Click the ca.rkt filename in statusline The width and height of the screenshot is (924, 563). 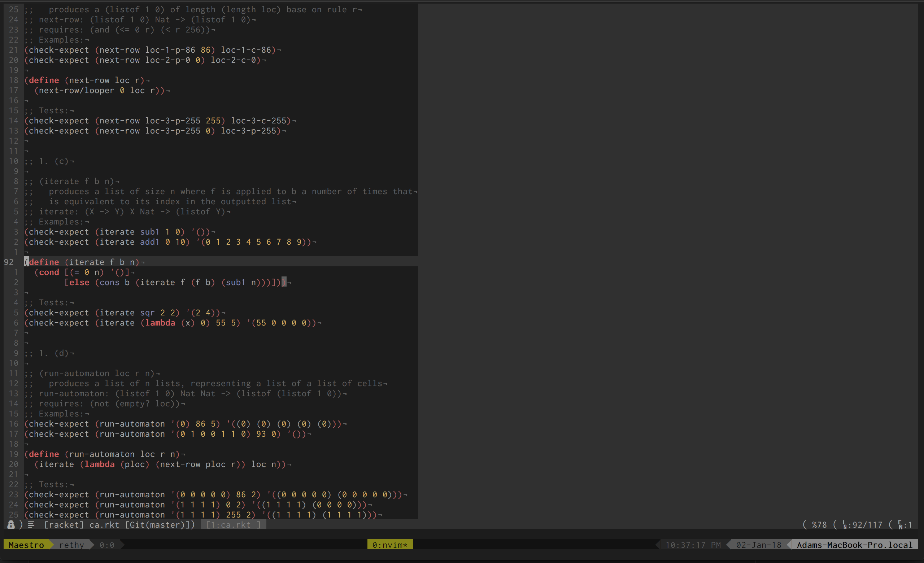[104, 525]
